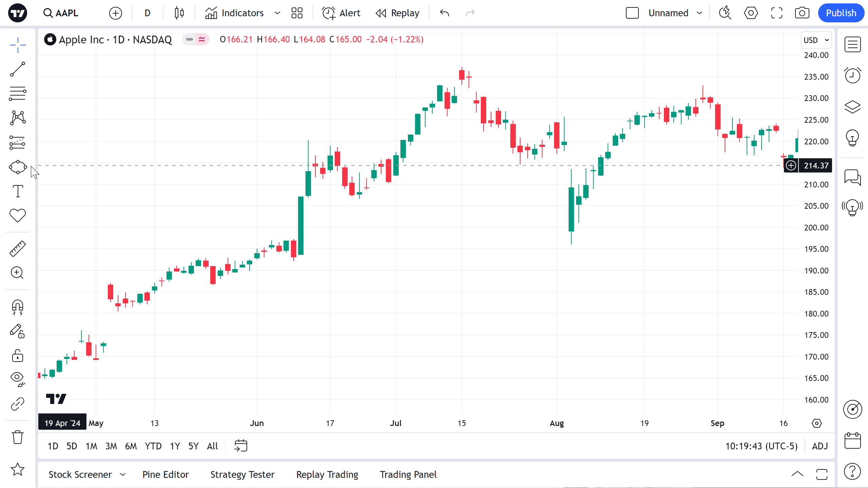Open the Unnamed layout dropdown arrow
The height and width of the screenshot is (488, 868).
click(x=699, y=13)
